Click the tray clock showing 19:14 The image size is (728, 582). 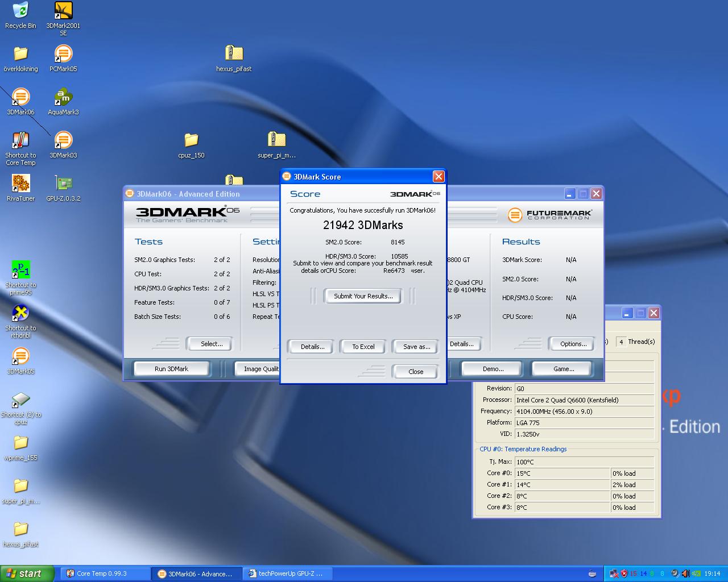tap(712, 573)
